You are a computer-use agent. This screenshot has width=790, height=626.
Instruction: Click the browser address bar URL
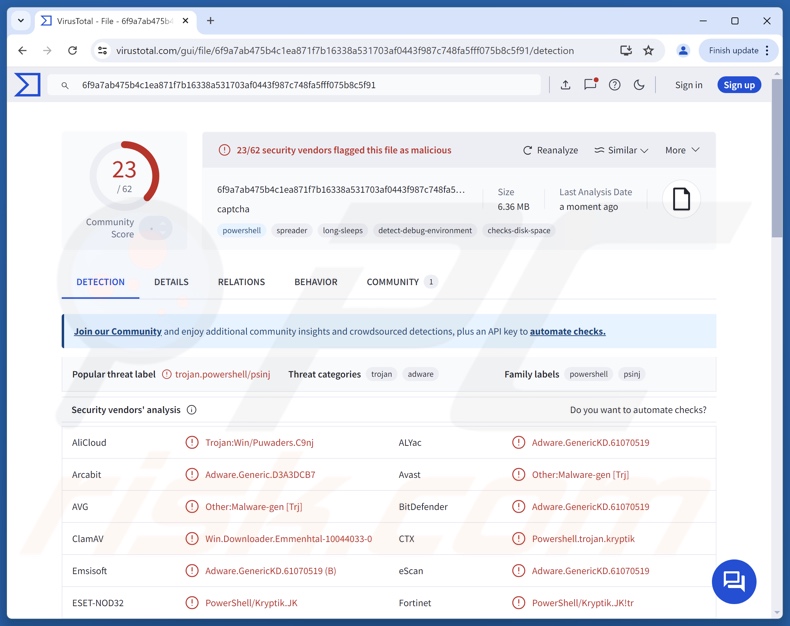pyautogui.click(x=345, y=50)
